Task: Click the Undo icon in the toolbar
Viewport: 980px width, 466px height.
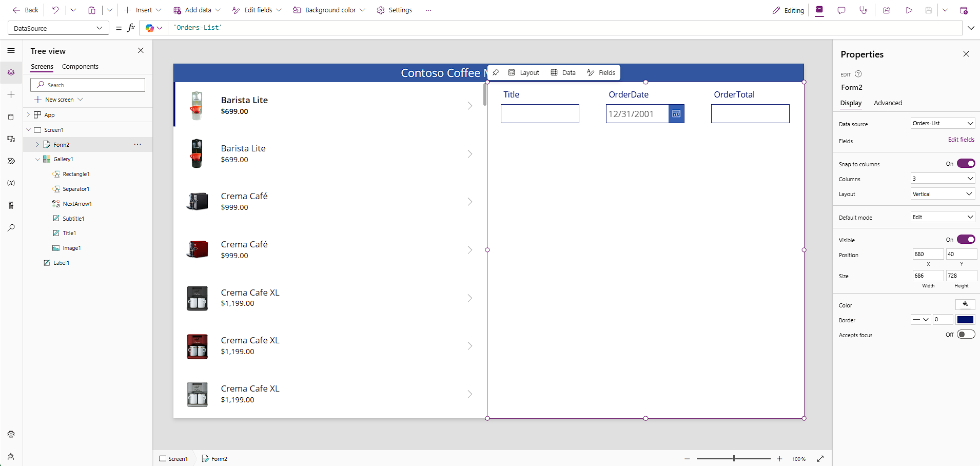Action: (55, 10)
